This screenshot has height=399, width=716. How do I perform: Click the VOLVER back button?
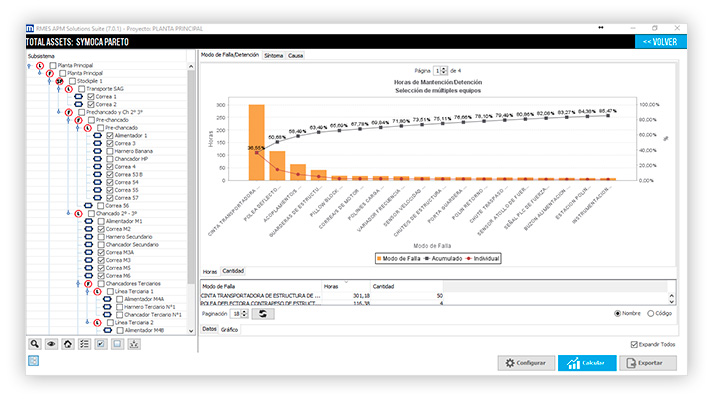(x=660, y=42)
